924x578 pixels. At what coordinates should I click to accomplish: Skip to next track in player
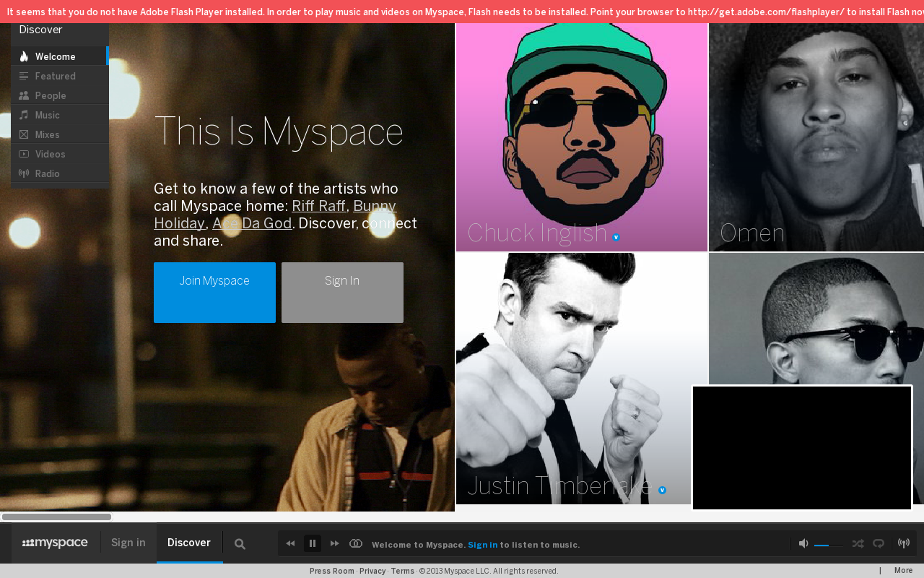click(335, 543)
